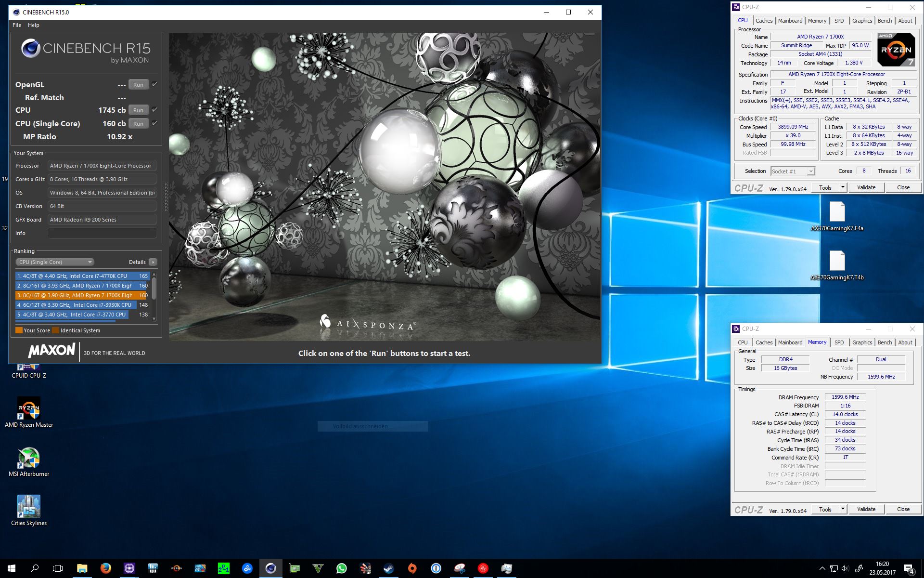Open AX370GamingK7.T4b file on desktop
Image resolution: width=924 pixels, height=578 pixels.
click(x=837, y=262)
